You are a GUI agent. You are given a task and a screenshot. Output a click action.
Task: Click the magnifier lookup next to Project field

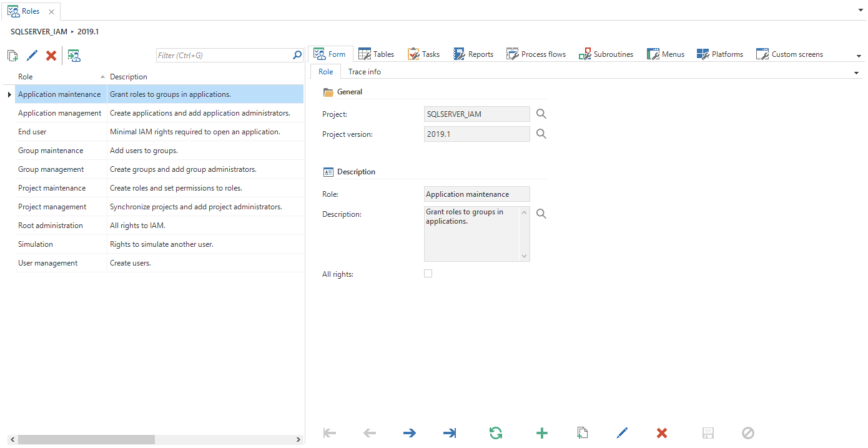[x=541, y=114]
